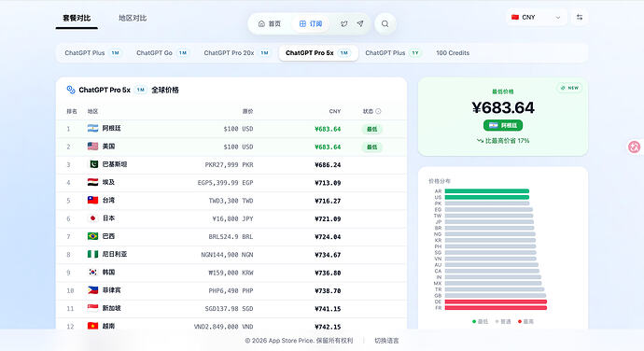Viewport: 644px width, 351px height.
Task: Switch to 套餐对比 tab
Action: point(77,18)
